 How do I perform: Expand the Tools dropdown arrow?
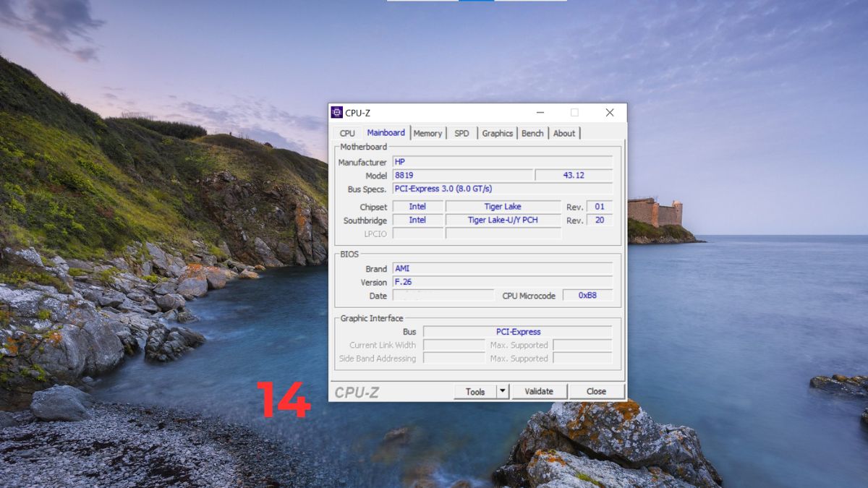pyautogui.click(x=503, y=391)
